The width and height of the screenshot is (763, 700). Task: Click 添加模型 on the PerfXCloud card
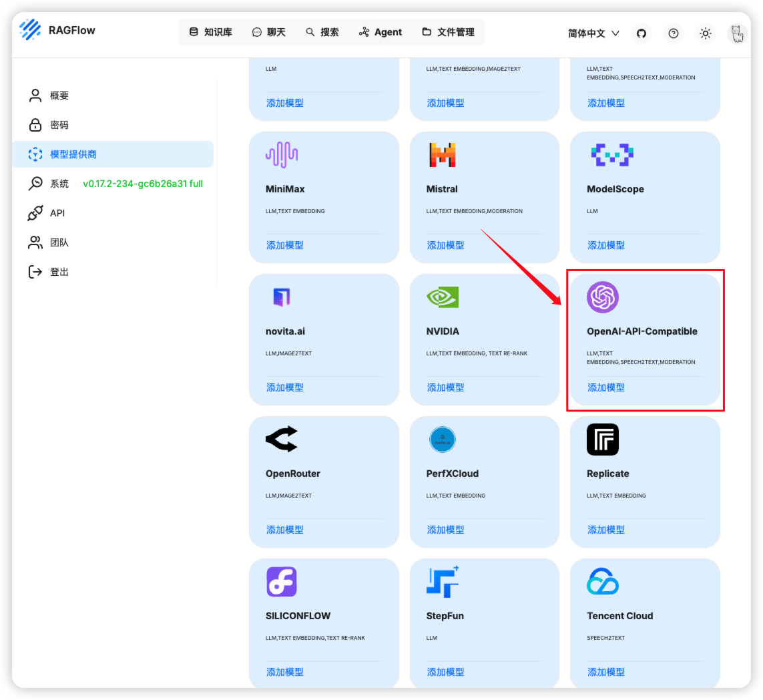click(445, 530)
